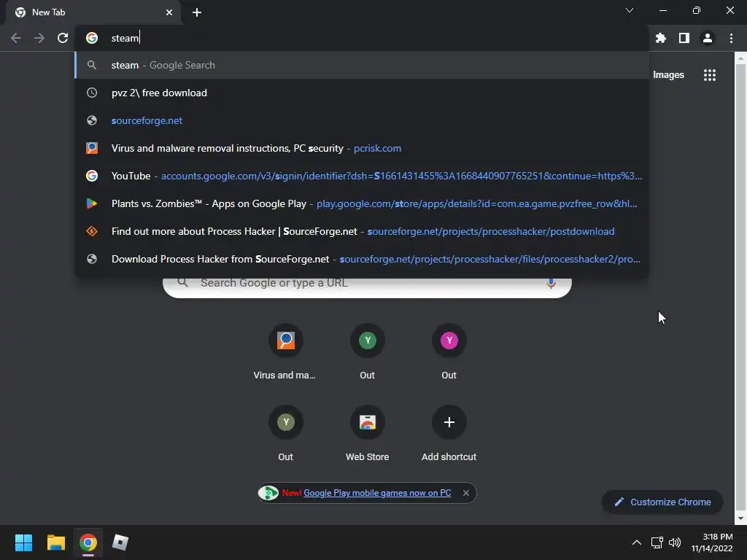Dismiss the Google Play games promo
This screenshot has width=747, height=560.
click(x=466, y=493)
